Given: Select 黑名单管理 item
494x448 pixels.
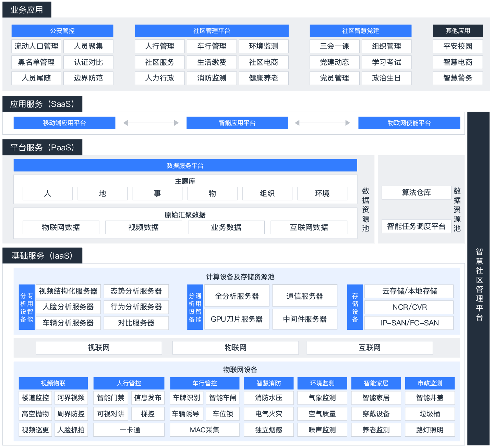Looking at the screenshot, I should [36, 62].
